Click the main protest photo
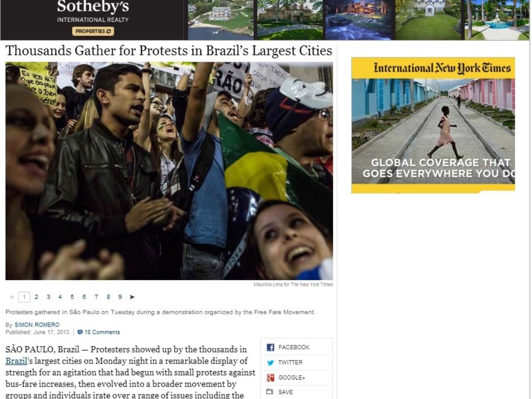 169,171
